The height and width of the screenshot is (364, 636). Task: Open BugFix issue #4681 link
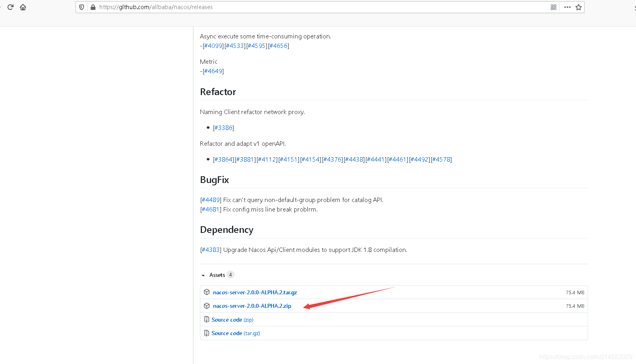(x=211, y=210)
